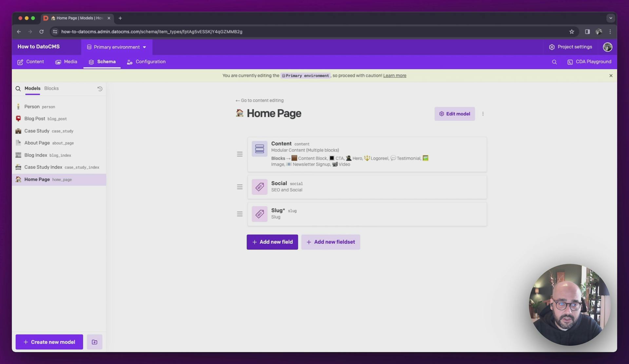Open a new browser tab

click(x=120, y=18)
